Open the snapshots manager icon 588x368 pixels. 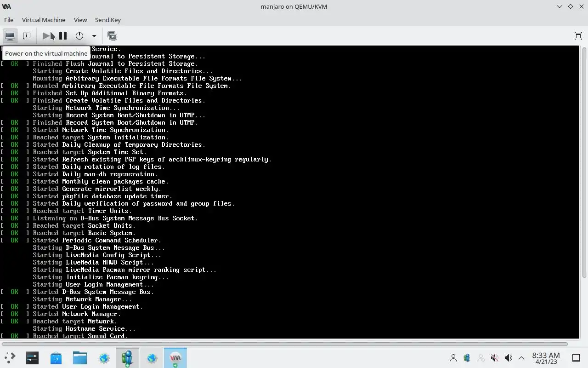[112, 36]
